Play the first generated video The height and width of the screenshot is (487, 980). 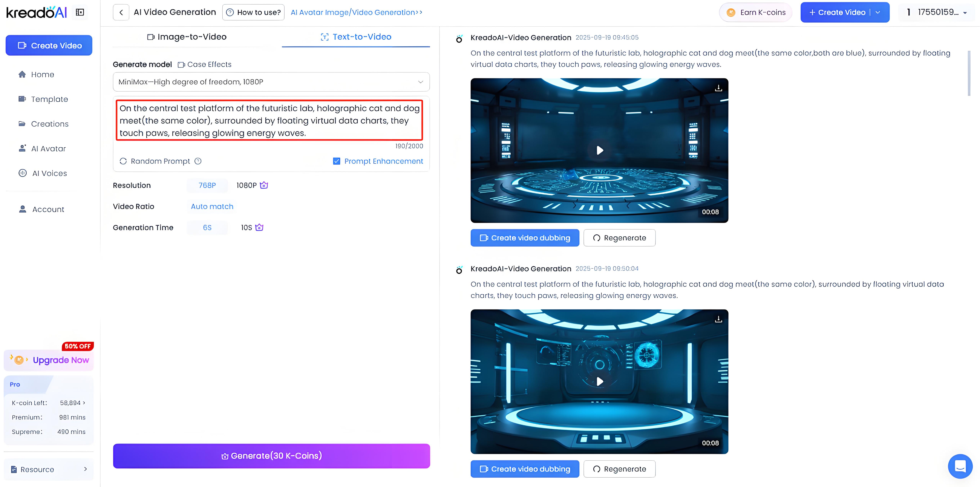tap(599, 150)
